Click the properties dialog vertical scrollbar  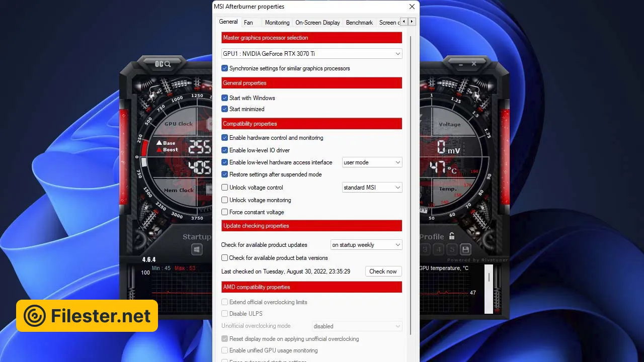[x=411, y=186]
